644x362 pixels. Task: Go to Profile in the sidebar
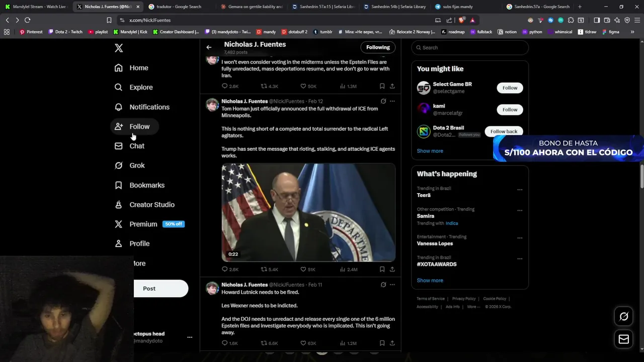[x=132, y=244]
